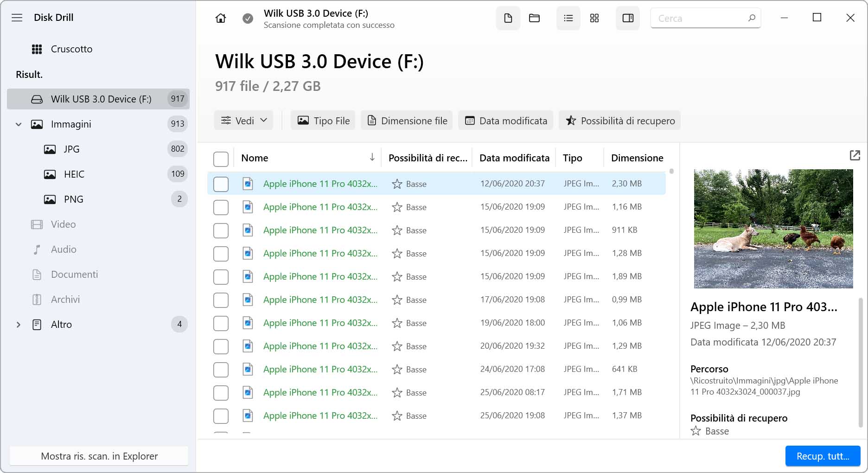Sort by Tipo column header
This screenshot has width=868, height=473.
click(573, 158)
